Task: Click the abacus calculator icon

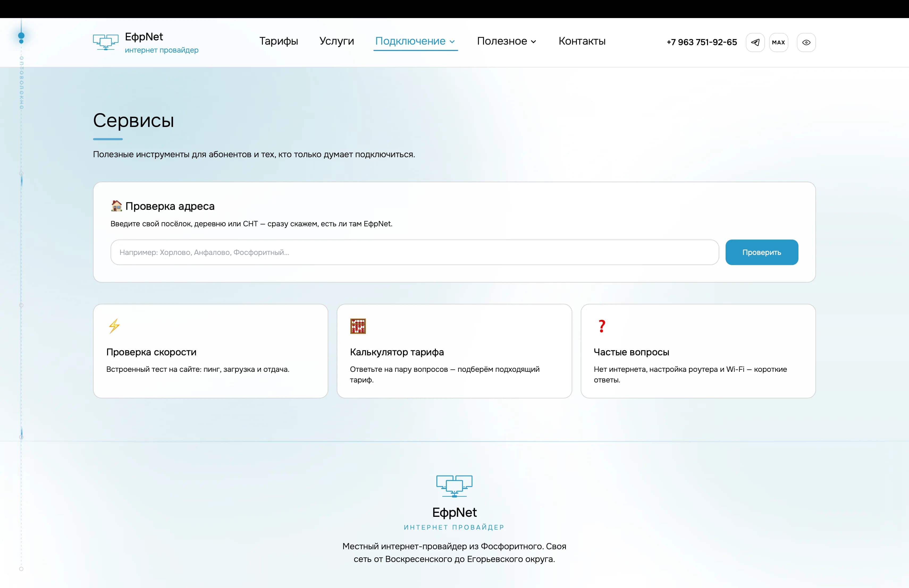Action: (x=358, y=326)
